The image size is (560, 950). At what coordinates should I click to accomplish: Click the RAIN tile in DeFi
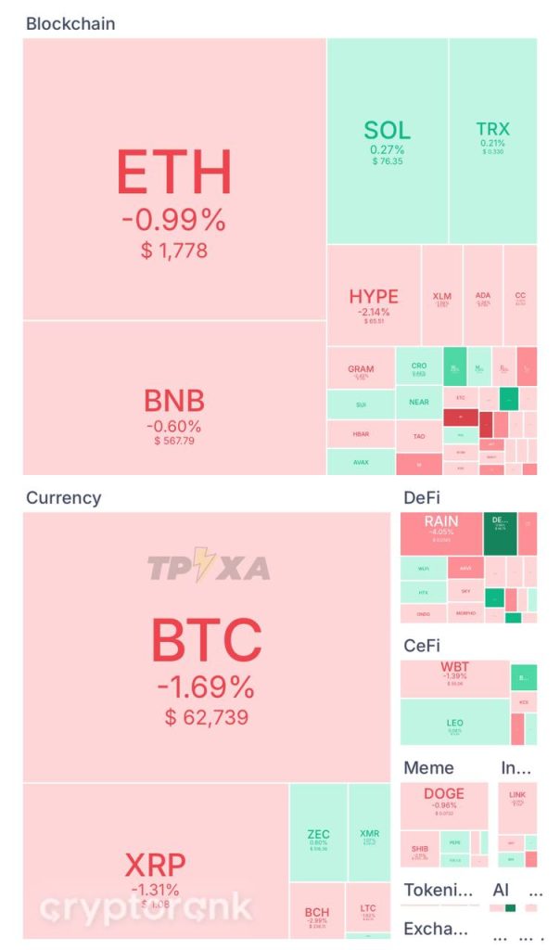point(441,533)
